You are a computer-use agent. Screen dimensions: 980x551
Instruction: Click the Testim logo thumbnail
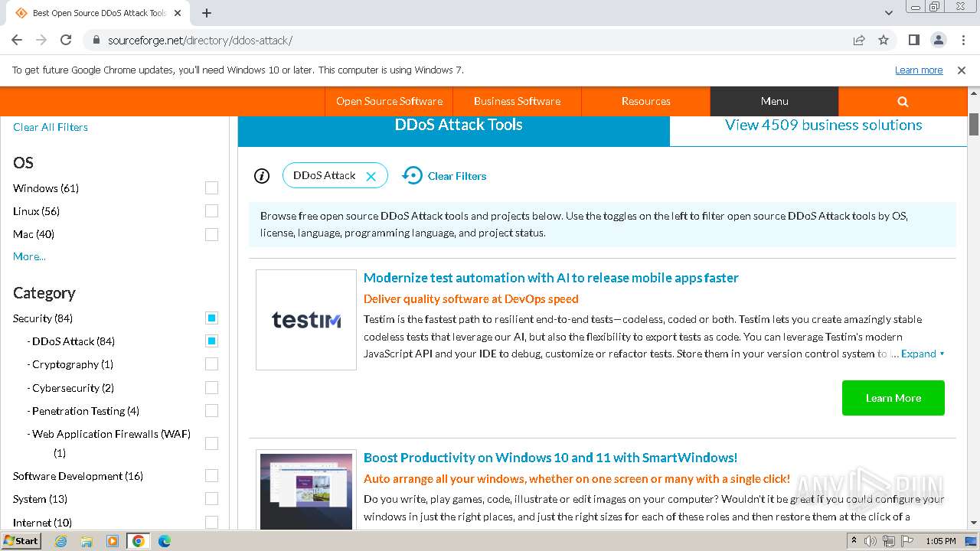tap(306, 320)
